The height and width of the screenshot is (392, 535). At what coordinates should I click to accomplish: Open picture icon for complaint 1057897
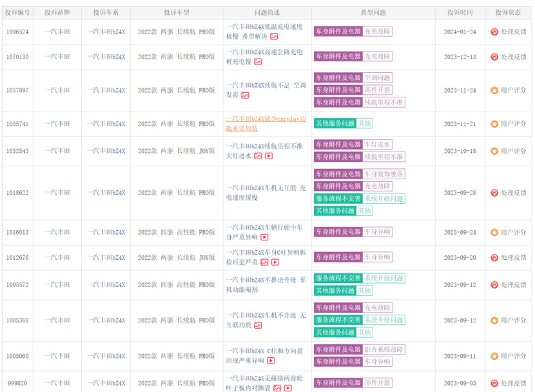246,95
